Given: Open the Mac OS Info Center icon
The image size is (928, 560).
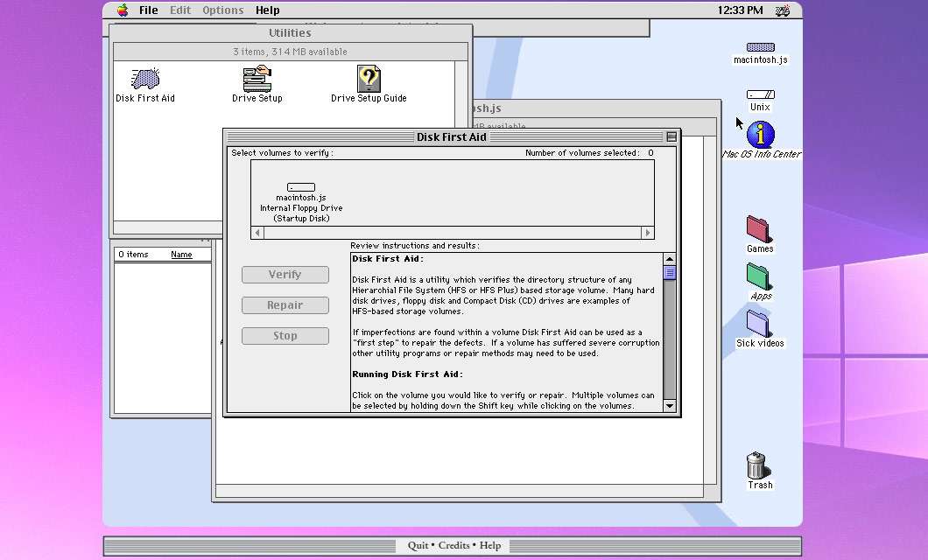Looking at the screenshot, I should click(x=761, y=135).
